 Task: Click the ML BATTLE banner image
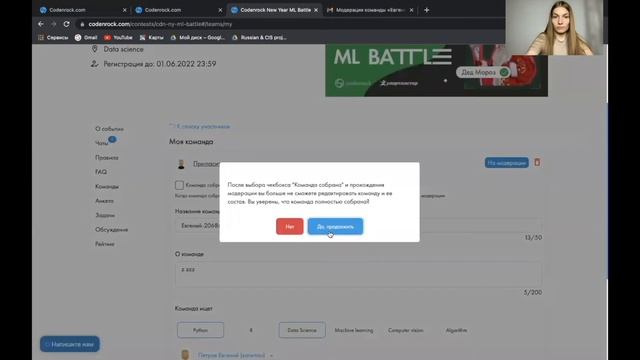click(x=436, y=70)
